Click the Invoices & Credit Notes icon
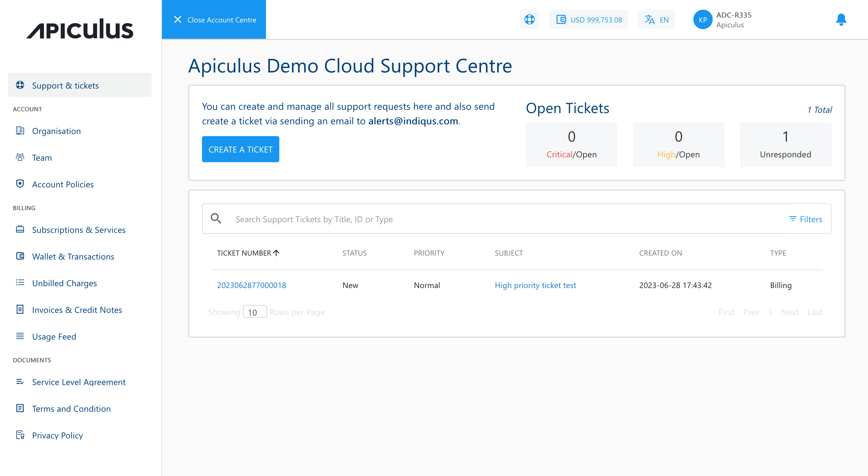The height and width of the screenshot is (476, 868). coord(20,310)
